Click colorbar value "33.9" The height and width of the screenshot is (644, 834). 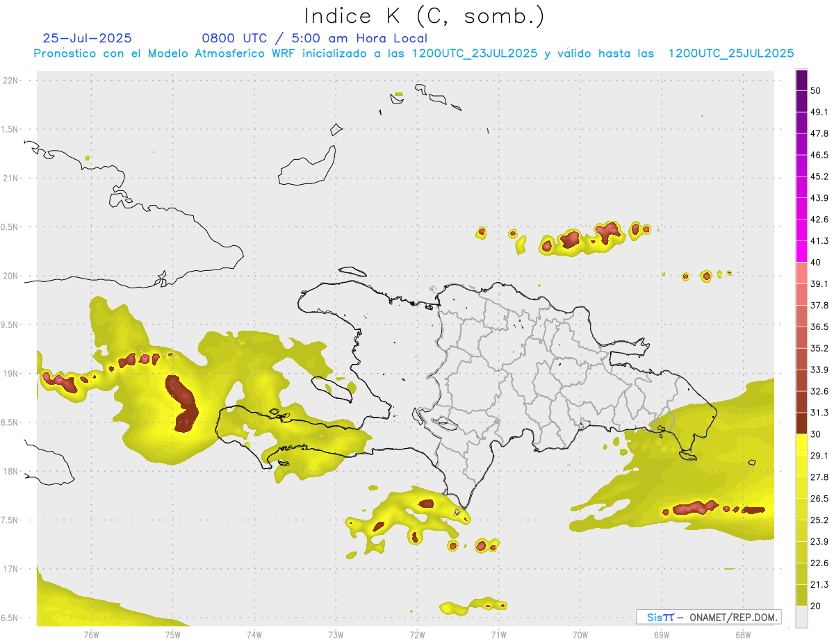click(819, 370)
